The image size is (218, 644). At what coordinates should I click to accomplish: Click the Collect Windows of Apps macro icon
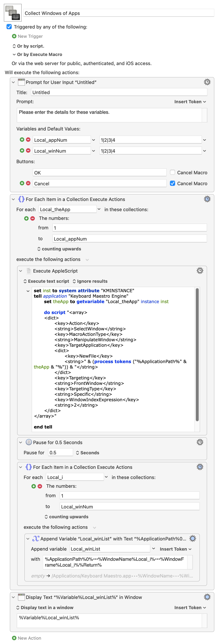tap(13, 13)
